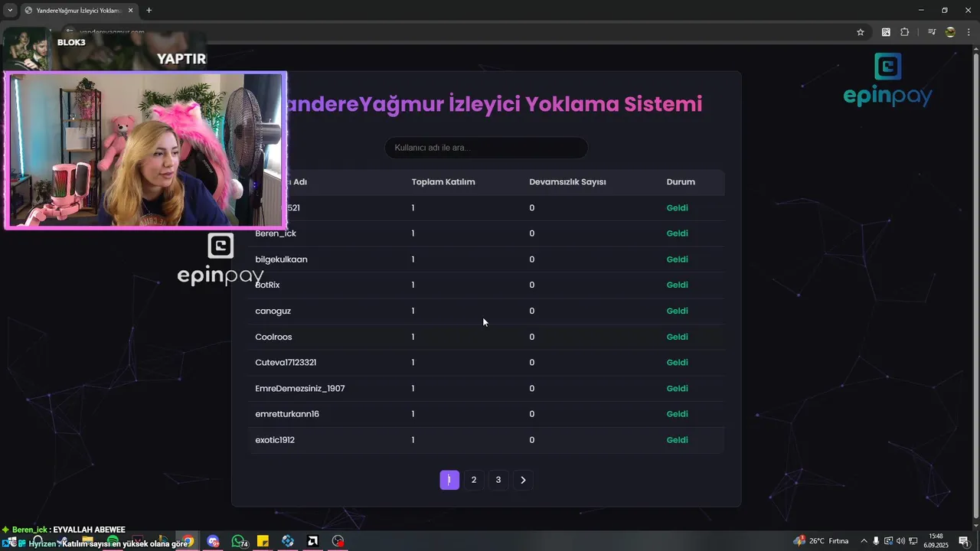Go to next page with the arrow
Viewport: 980px width, 551px height.
pos(523,480)
